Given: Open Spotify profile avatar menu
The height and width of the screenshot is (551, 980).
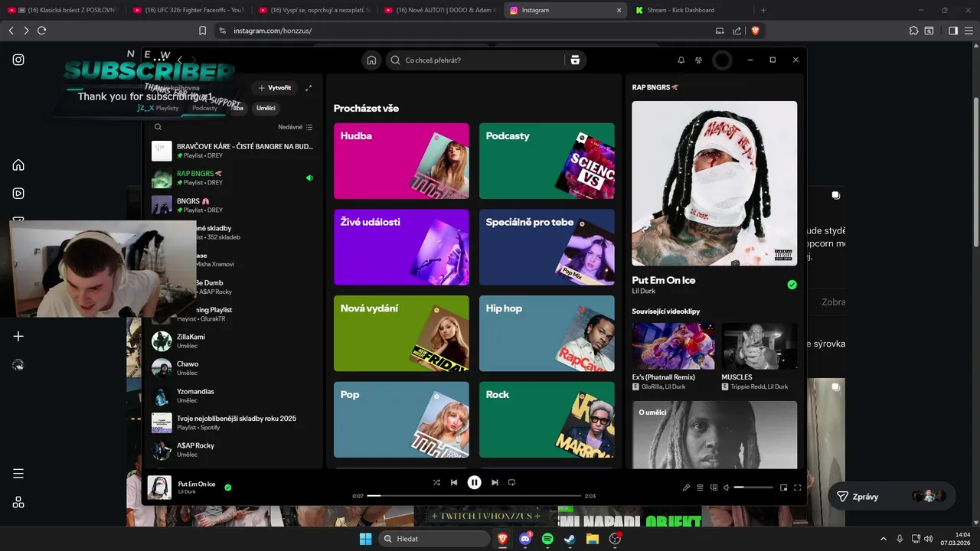Looking at the screenshot, I should (722, 60).
